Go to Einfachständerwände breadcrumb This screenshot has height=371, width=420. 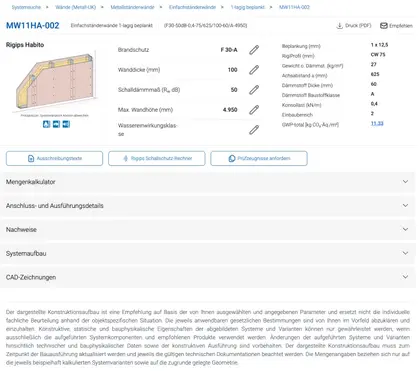pyautogui.click(x=192, y=7)
